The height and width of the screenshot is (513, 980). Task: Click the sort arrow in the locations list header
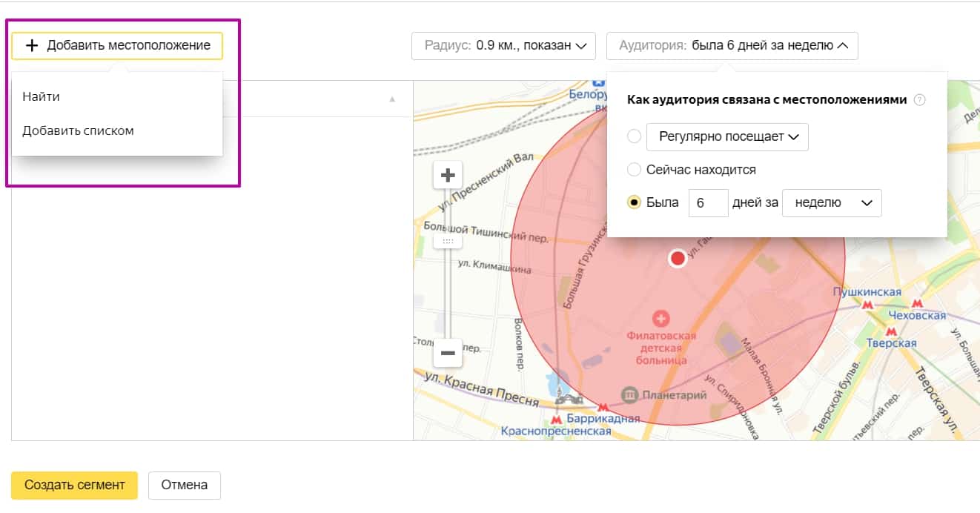pos(392,99)
